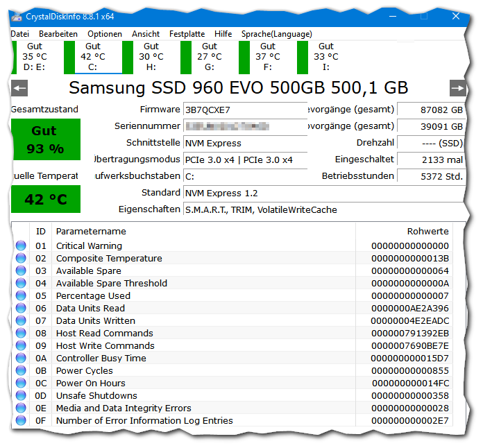Open the Ansicht menu
Viewport: 483px width, 448px height.
pyautogui.click(x=146, y=34)
